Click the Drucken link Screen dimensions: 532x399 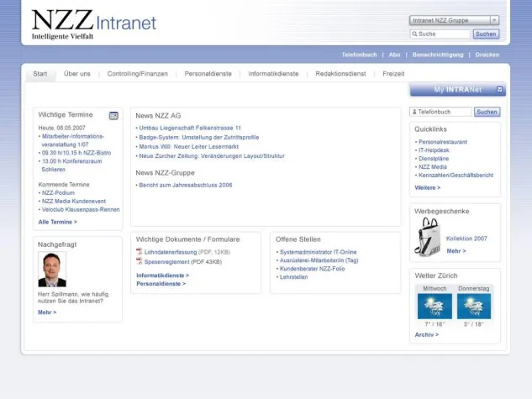point(487,55)
